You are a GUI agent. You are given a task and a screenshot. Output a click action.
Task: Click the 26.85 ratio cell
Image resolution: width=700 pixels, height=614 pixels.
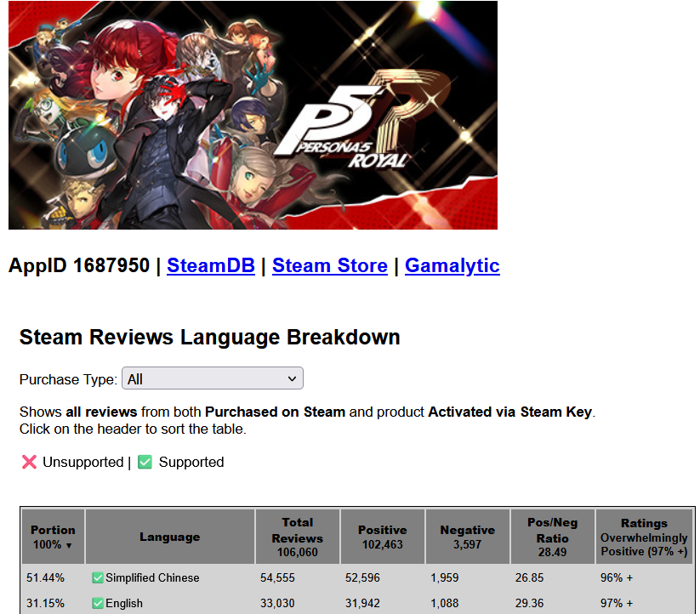click(553, 577)
